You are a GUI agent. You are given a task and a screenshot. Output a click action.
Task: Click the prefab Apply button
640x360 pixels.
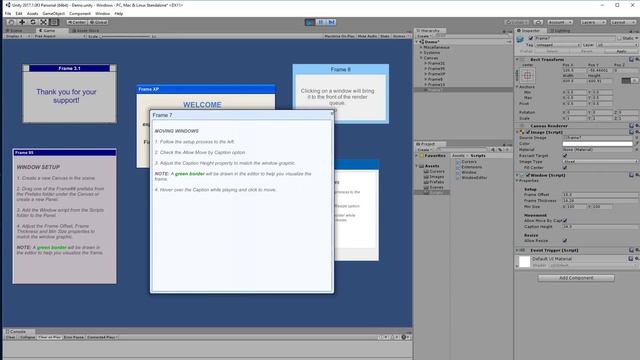(x=621, y=51)
